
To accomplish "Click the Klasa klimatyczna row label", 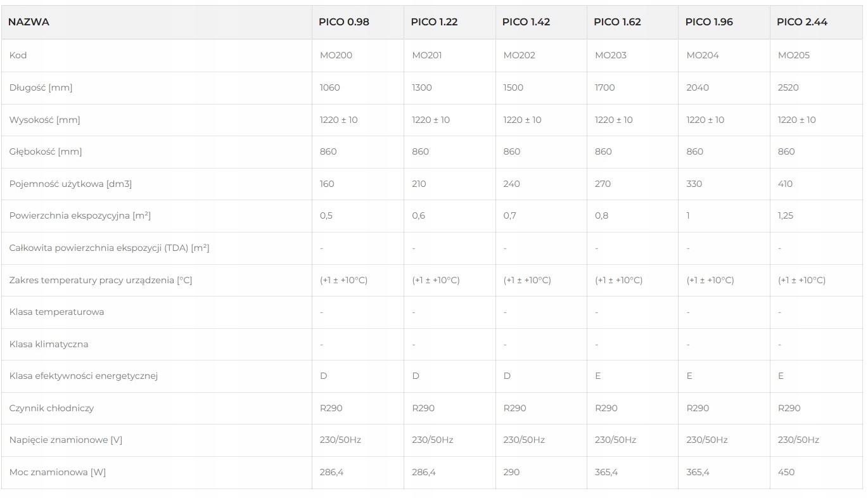I will pyautogui.click(x=49, y=344).
